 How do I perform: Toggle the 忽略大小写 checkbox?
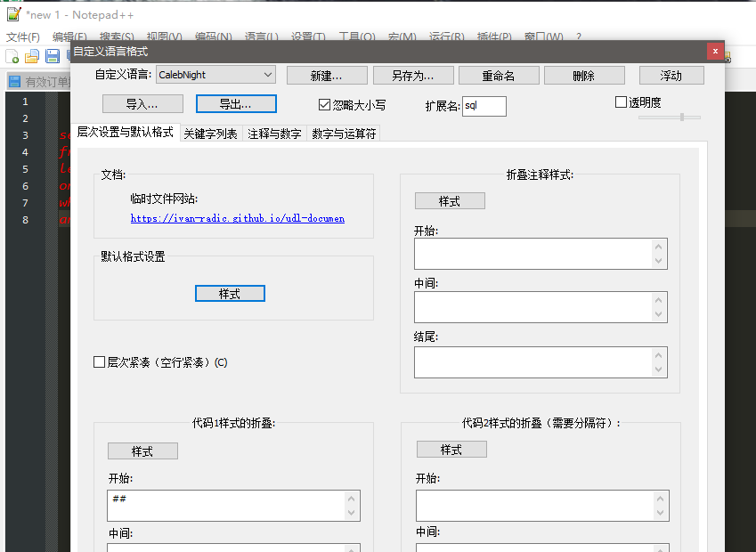point(324,105)
